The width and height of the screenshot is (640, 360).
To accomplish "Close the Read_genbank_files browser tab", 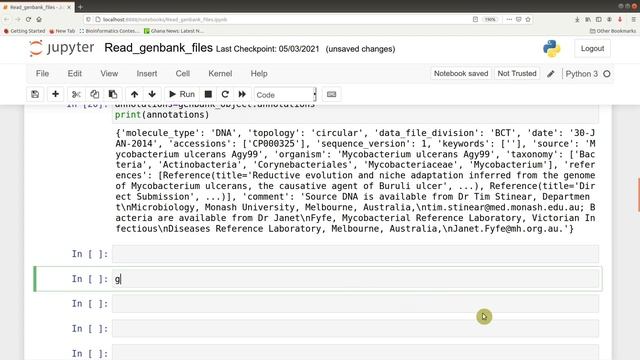I will 69,7.
